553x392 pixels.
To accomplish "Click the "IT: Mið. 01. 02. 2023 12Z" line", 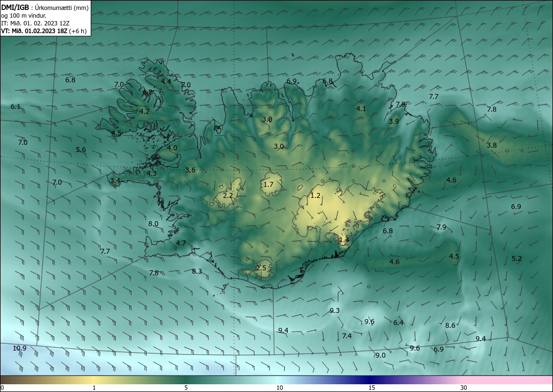I will (x=35, y=23).
